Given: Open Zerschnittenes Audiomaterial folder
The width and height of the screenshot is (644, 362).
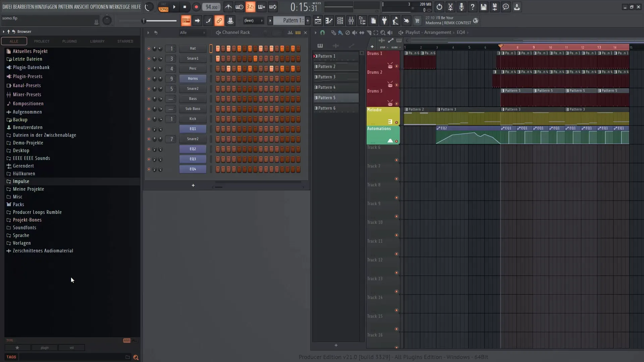Looking at the screenshot, I should (x=43, y=251).
